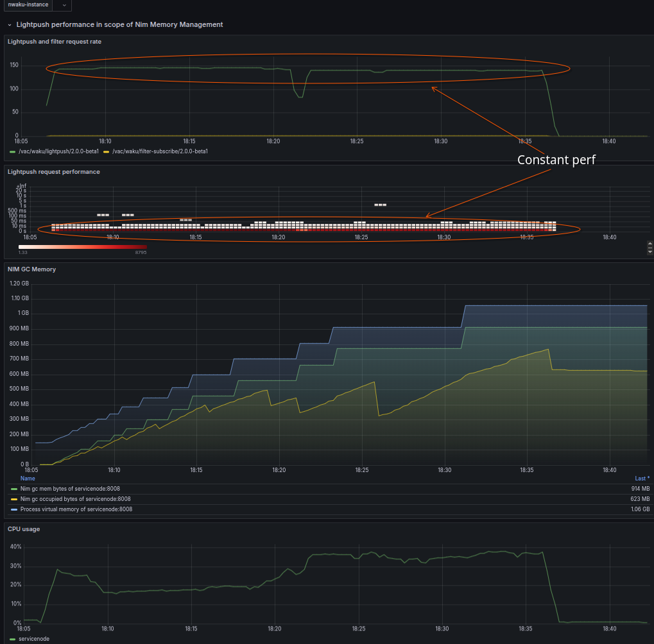Open the NIM GC Memory panel title menu
Screen dimensions: 654x644
31,269
